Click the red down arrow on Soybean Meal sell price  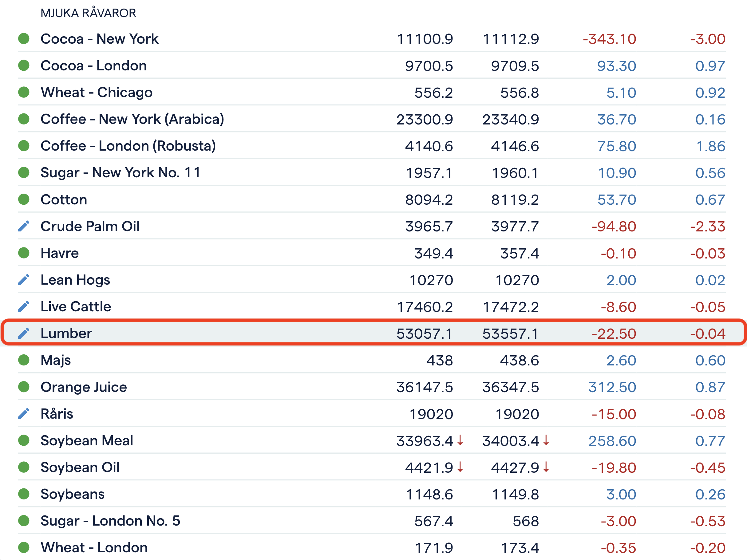460,440
